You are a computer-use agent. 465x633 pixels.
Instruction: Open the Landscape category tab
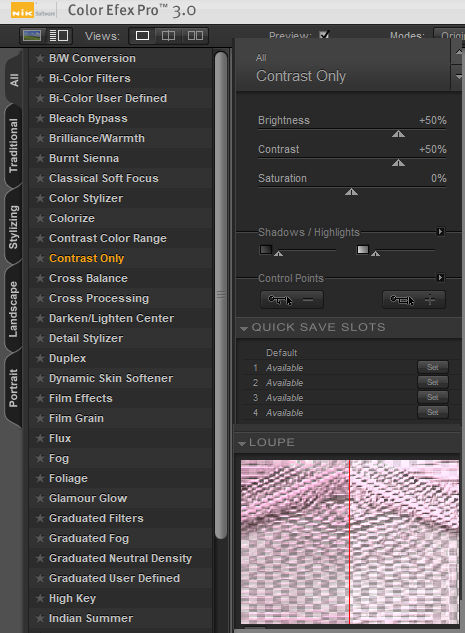pos(14,309)
